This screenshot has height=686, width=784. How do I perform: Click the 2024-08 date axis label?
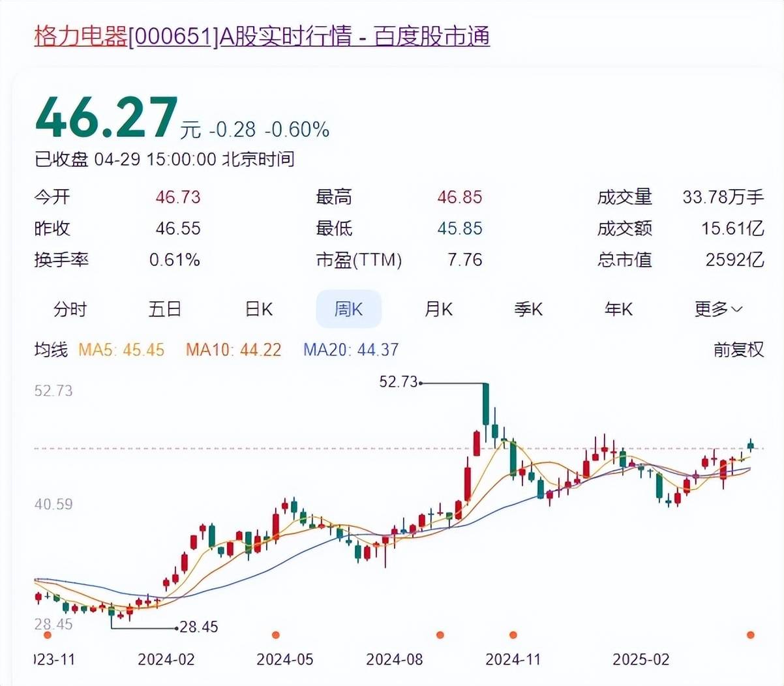tap(395, 659)
